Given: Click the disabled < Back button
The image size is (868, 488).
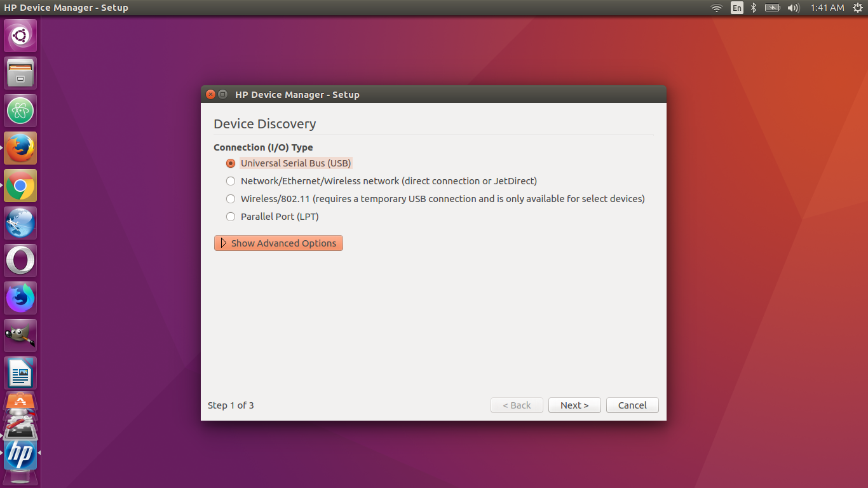Looking at the screenshot, I should [x=517, y=405].
